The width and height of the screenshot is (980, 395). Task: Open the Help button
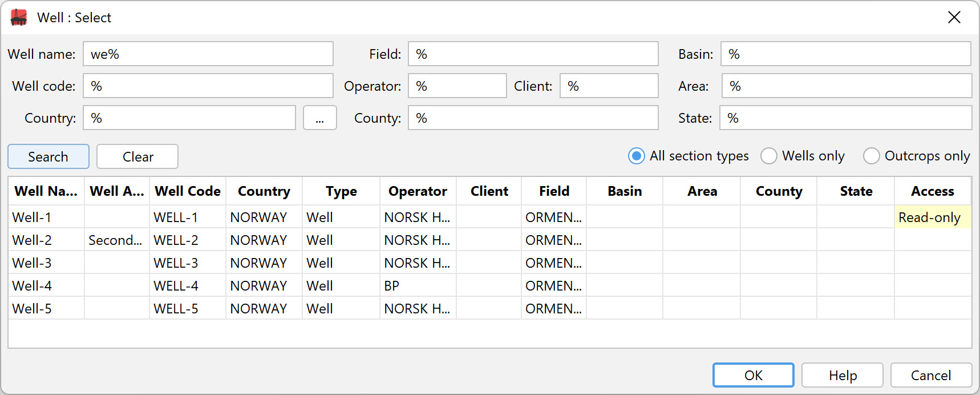843,375
